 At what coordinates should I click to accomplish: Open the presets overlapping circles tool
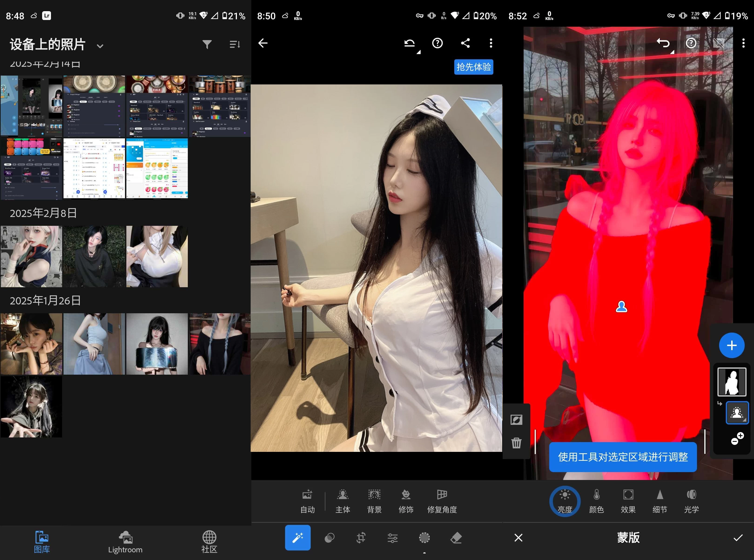pos(329,538)
